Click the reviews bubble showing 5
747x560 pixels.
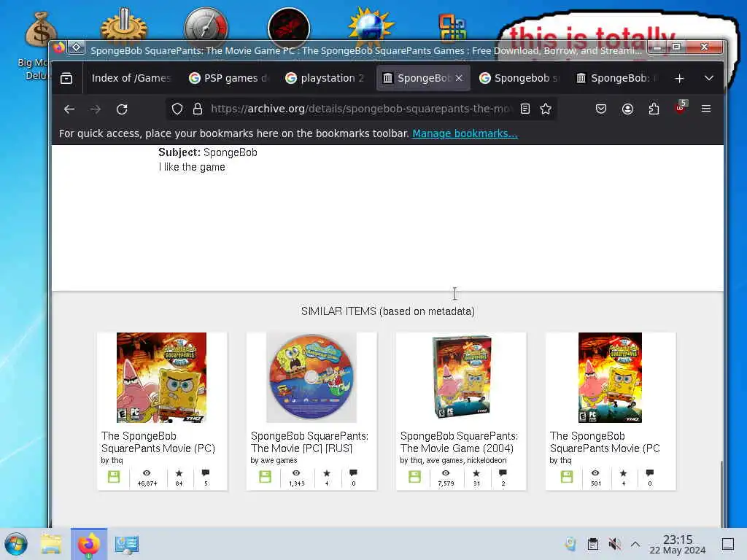[205, 472]
